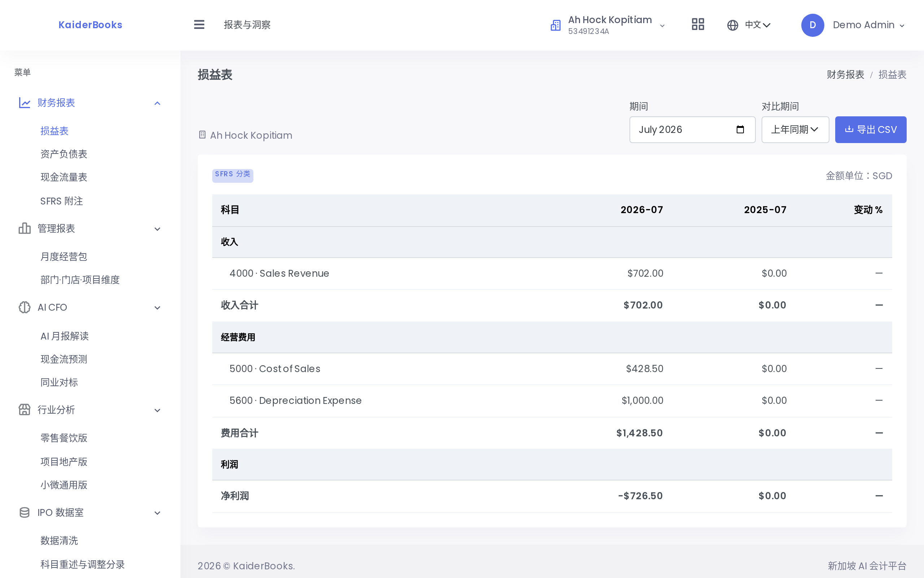This screenshot has width=924, height=578.
Task: Click the SFRS 分类 badge
Action: (232, 175)
